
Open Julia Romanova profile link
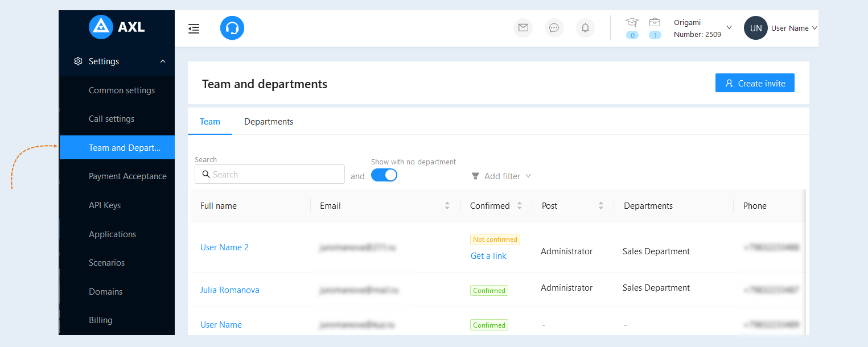tap(229, 290)
